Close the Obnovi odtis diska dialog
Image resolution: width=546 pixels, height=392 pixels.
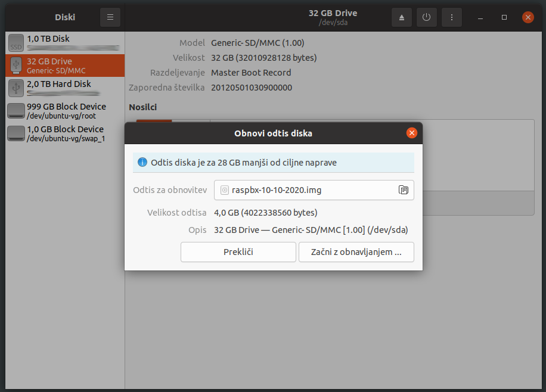tap(411, 133)
